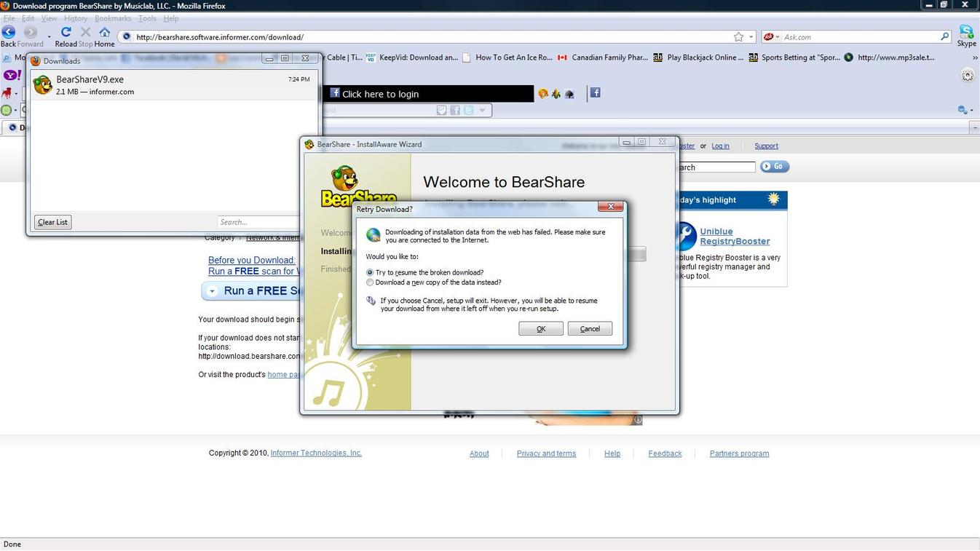Stop the page from loading
Screen dimensions: 980x551
click(x=85, y=32)
